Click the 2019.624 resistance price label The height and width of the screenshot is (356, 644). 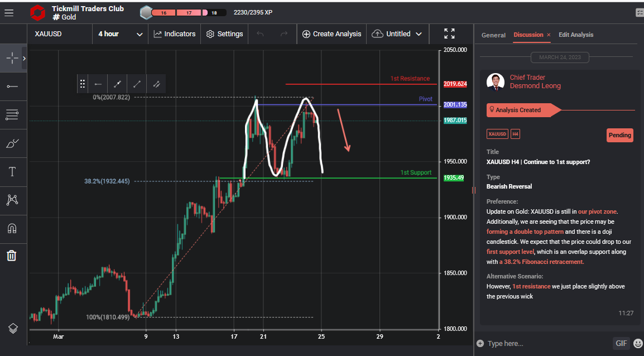coord(455,84)
